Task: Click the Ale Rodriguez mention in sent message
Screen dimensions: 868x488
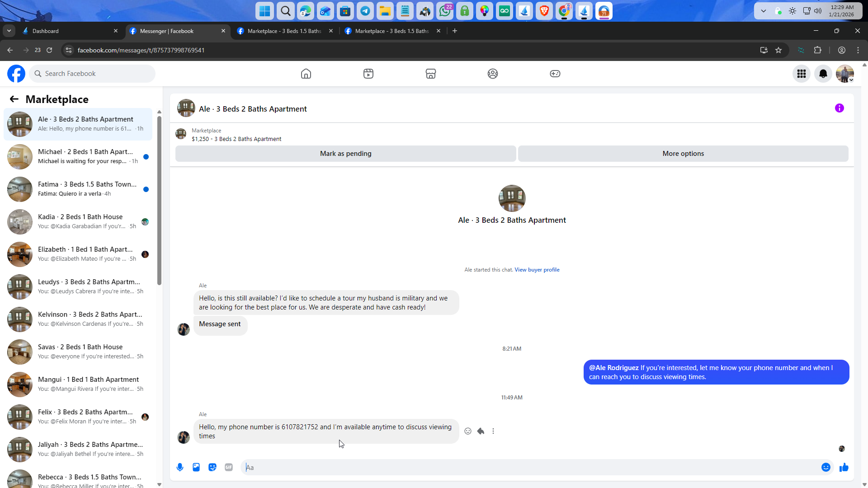Action: pos(613,368)
